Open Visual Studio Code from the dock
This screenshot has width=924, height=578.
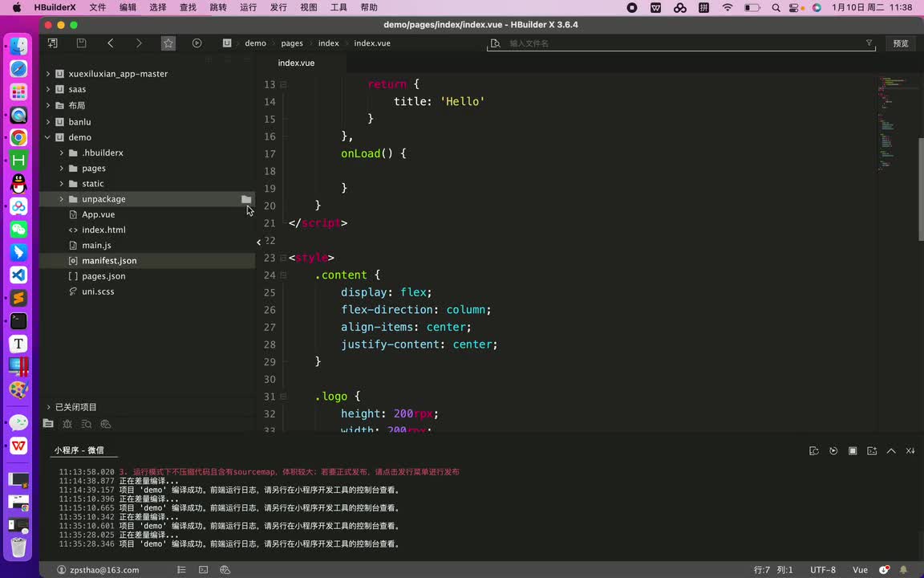coord(18,275)
